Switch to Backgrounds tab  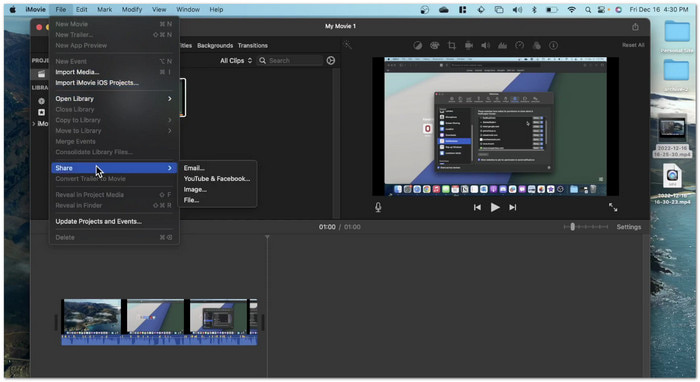[215, 46]
